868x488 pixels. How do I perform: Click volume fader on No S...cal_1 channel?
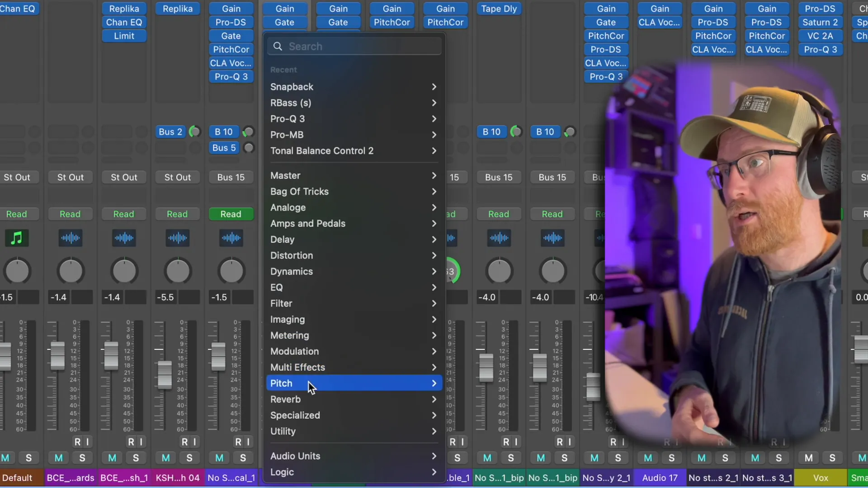point(218,356)
